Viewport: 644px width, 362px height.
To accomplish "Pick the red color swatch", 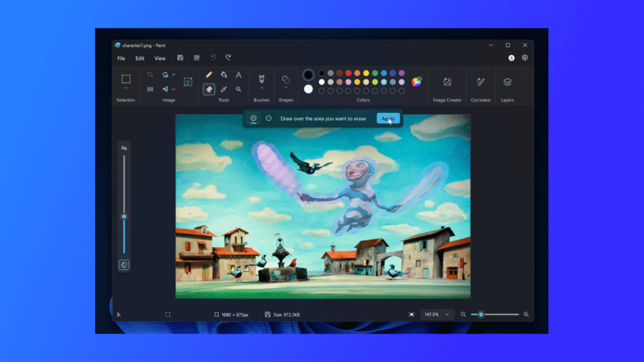I will tap(348, 73).
